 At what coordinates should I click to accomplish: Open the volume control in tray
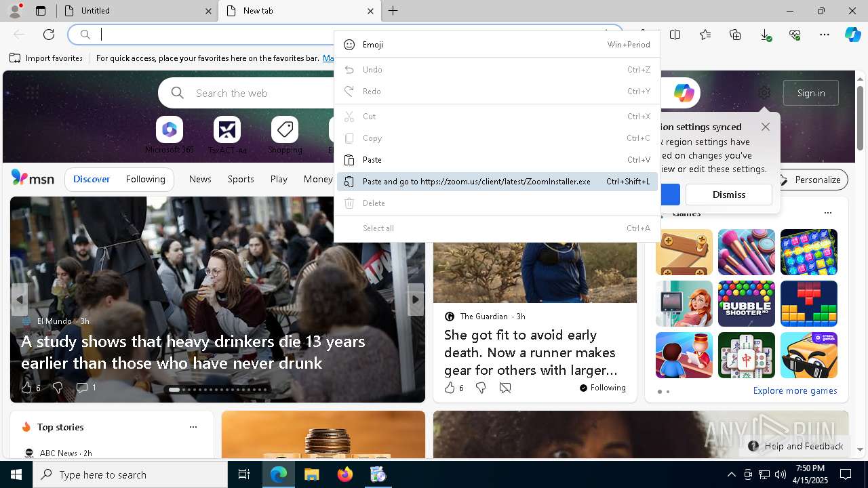(781, 474)
